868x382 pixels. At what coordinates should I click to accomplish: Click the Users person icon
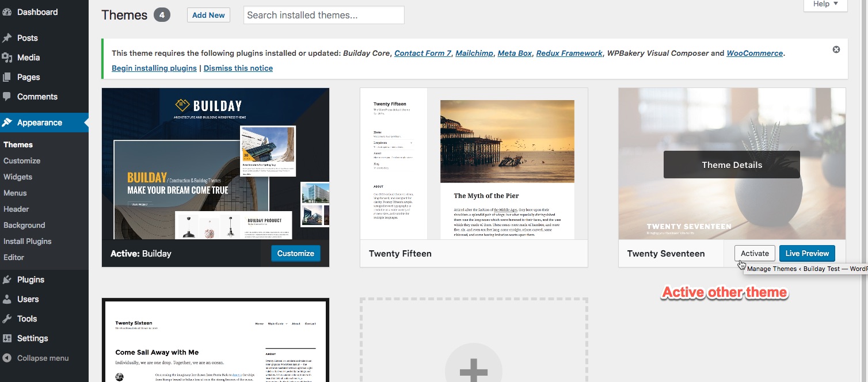coord(7,299)
